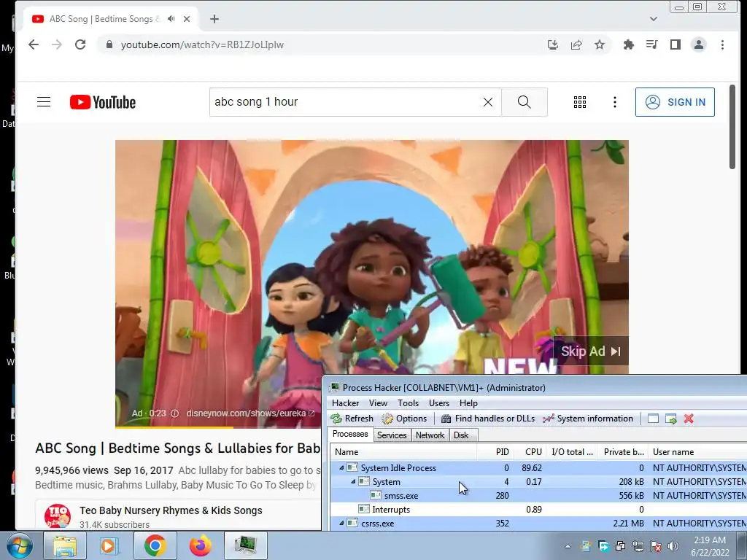Sort processes by CPU column

(529, 452)
